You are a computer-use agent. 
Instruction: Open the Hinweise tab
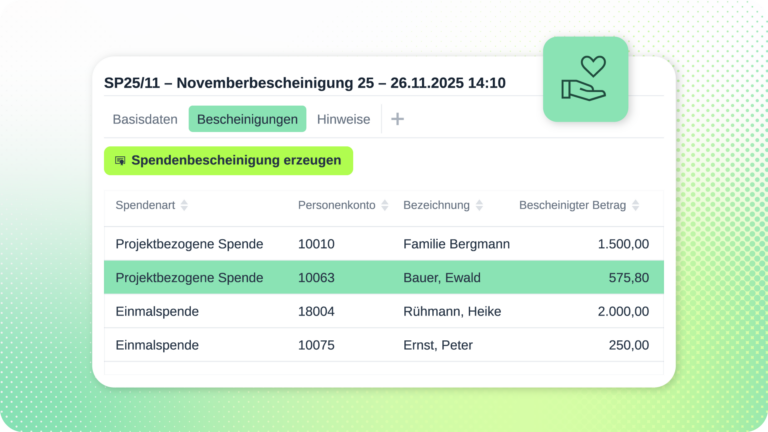point(343,119)
